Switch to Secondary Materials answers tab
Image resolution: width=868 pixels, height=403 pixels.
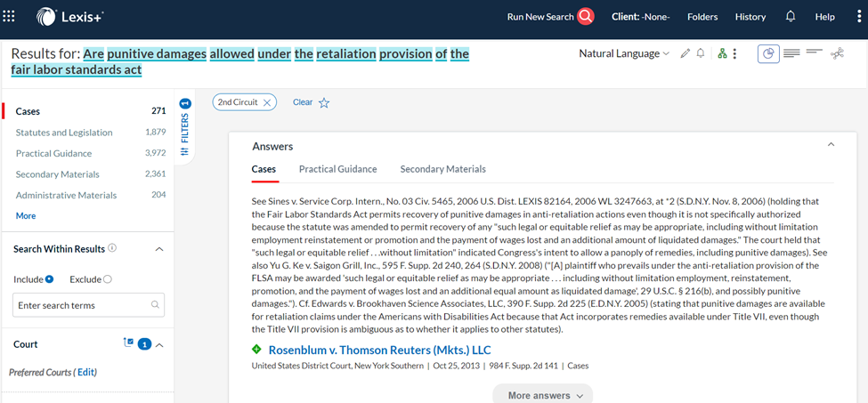pyautogui.click(x=442, y=169)
